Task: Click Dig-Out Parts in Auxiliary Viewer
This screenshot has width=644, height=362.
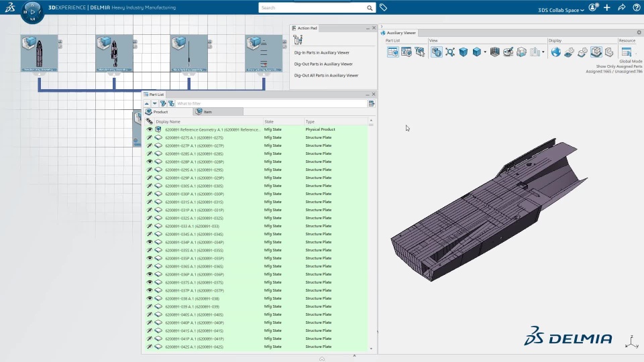Action: click(323, 64)
